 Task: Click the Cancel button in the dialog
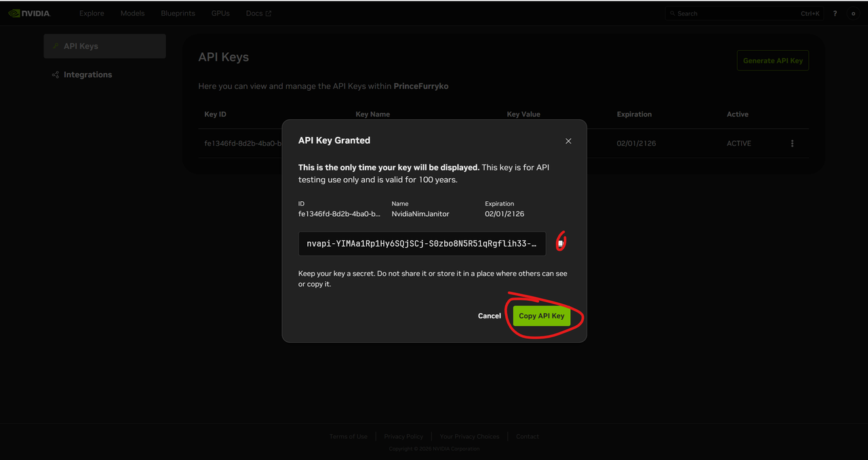click(x=490, y=316)
